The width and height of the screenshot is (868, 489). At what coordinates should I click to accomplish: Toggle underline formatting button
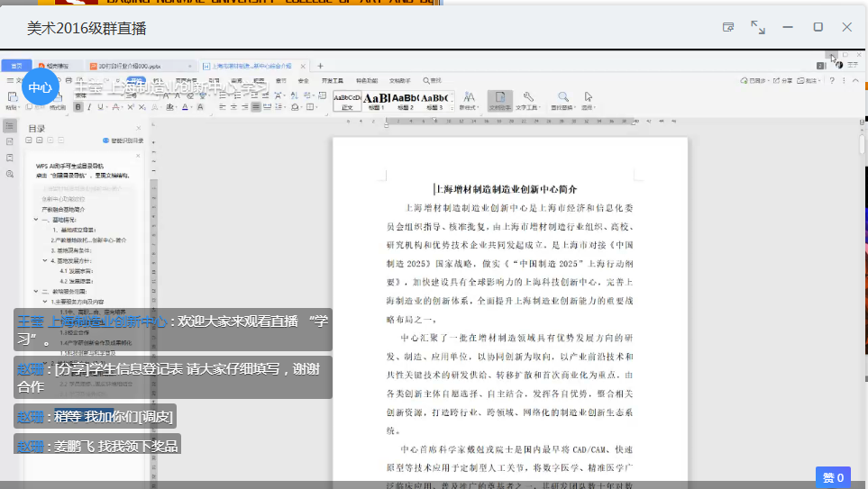click(99, 107)
